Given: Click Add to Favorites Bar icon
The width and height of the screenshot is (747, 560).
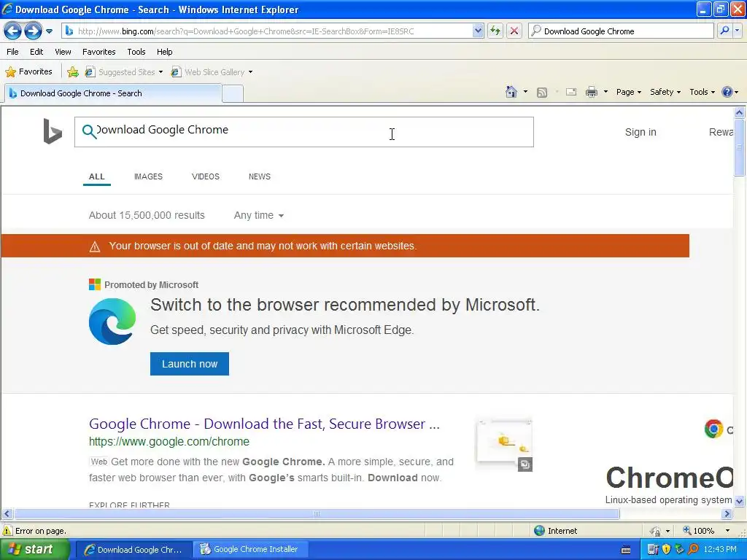Looking at the screenshot, I should pos(73,72).
